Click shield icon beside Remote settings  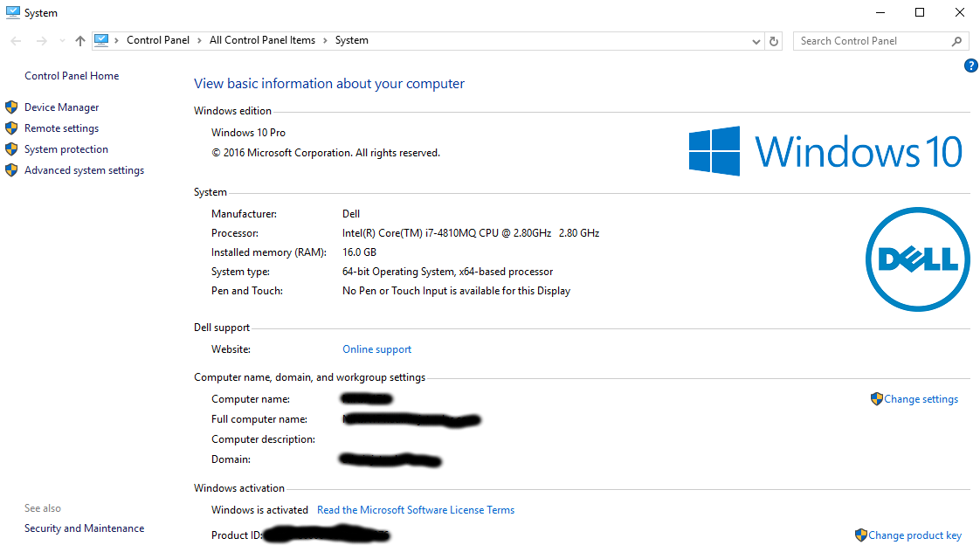coord(11,128)
